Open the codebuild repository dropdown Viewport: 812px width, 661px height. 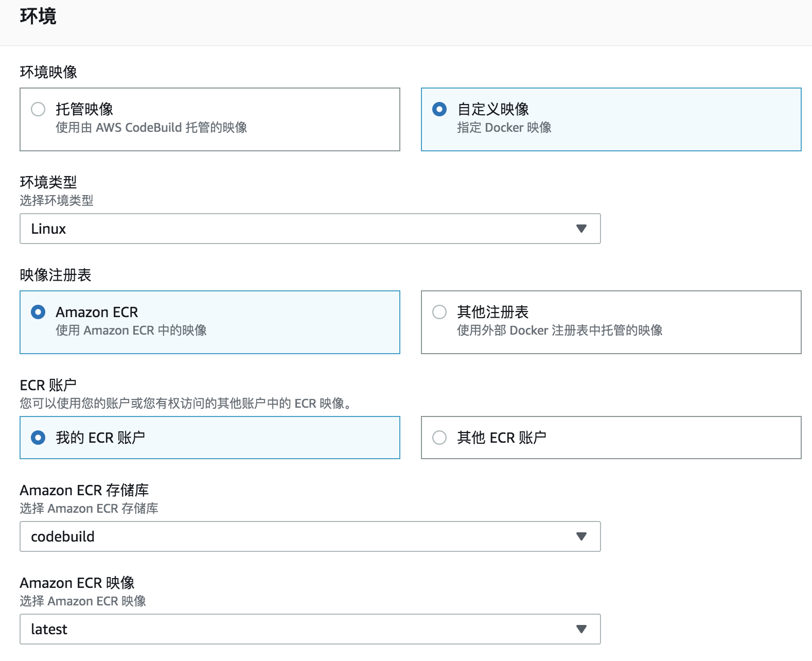310,536
